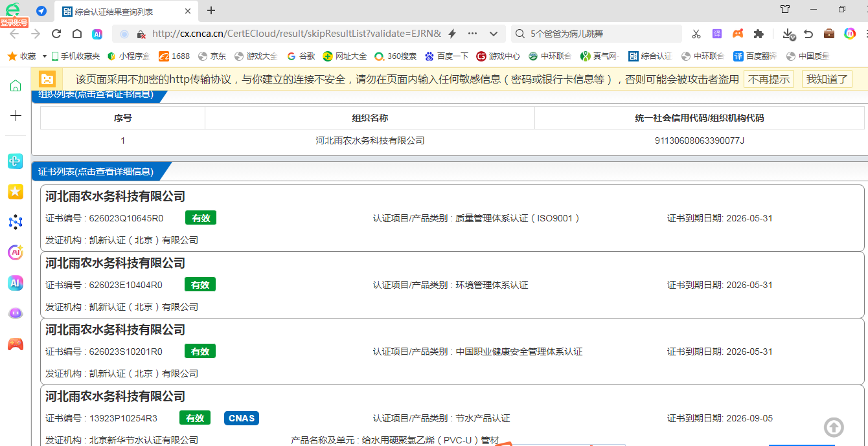Select the 综合认证结果查询列表 tab

[x=126, y=11]
